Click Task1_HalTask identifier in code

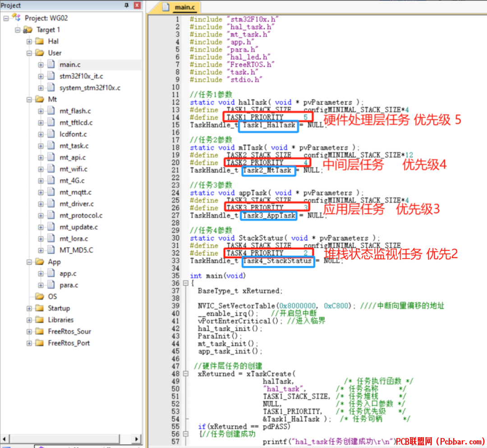(269, 125)
